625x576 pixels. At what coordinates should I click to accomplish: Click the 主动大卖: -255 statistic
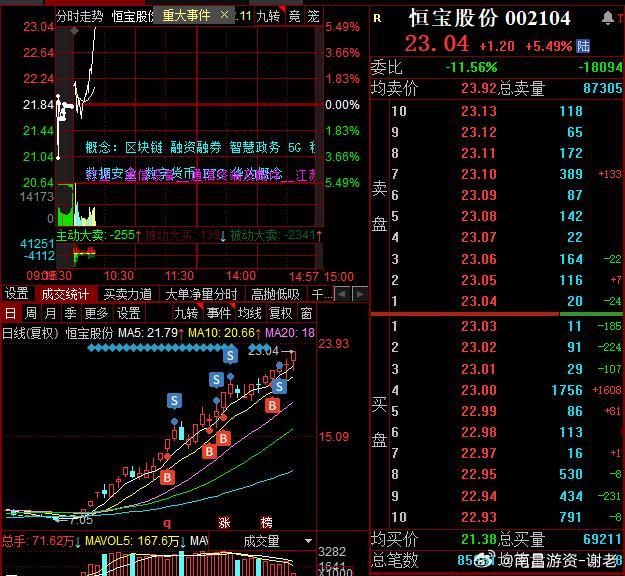pos(98,235)
